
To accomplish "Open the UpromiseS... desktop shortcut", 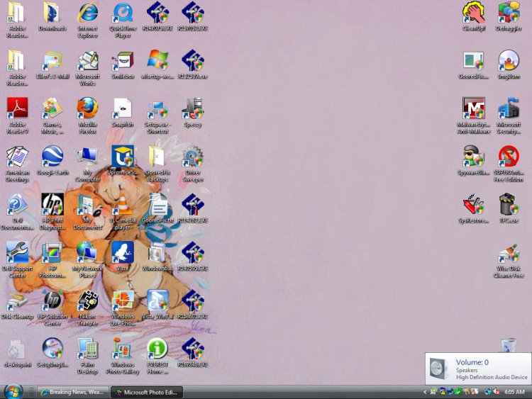I will click(x=123, y=161).
